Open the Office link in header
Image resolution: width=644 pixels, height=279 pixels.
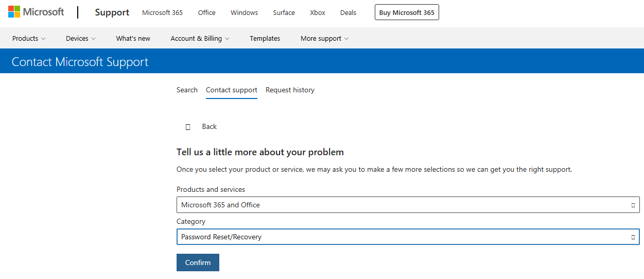tap(206, 13)
